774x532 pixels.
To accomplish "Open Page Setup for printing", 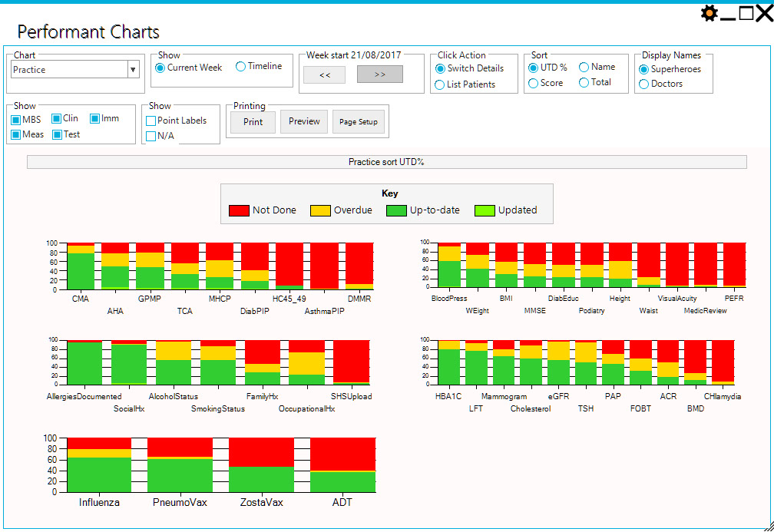I will coord(359,121).
